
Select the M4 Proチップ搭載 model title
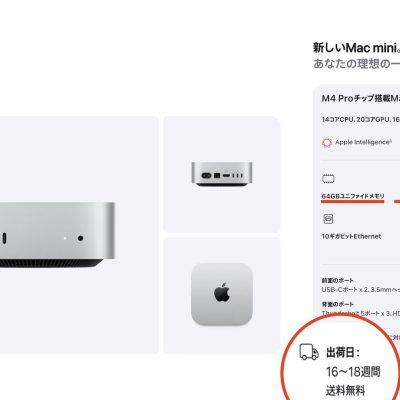(x=361, y=98)
